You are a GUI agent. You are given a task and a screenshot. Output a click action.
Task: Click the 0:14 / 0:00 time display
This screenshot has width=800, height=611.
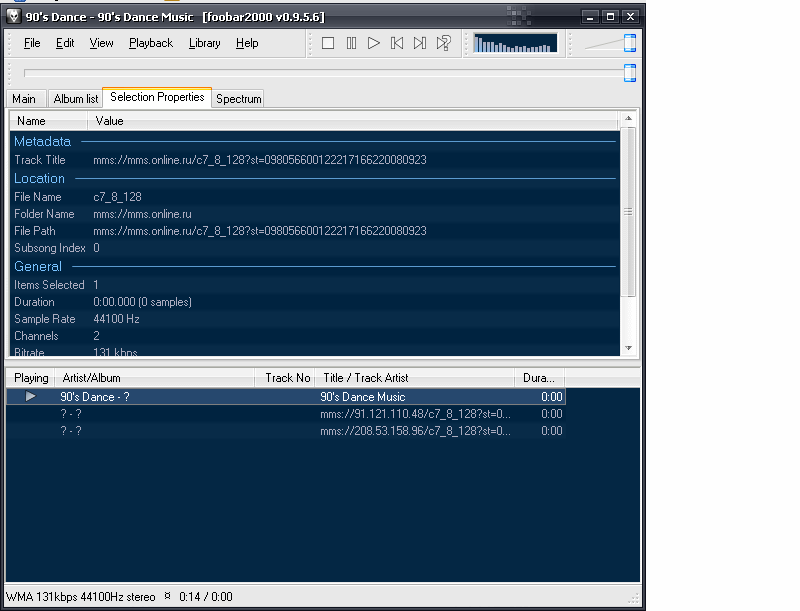point(206,597)
